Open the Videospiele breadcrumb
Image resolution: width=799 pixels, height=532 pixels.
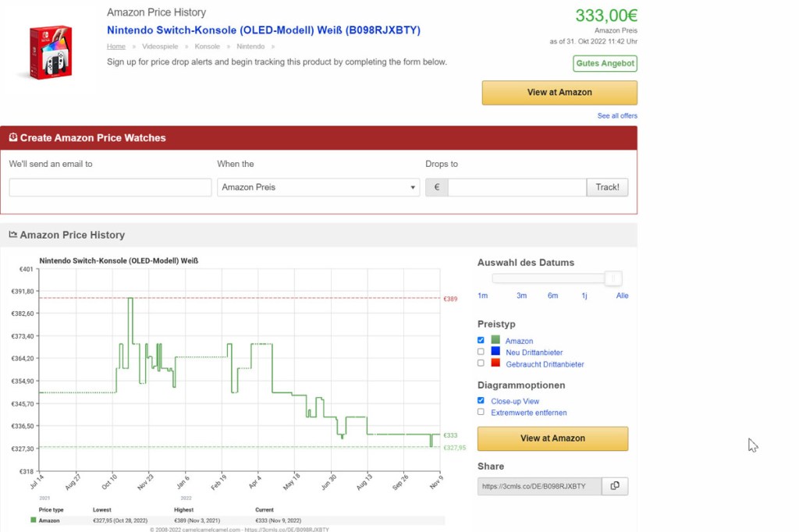point(160,46)
